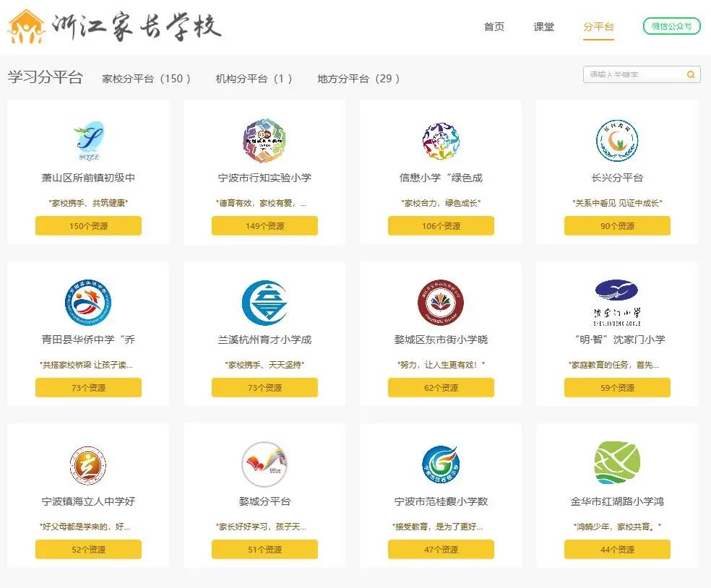This screenshot has height=588, width=711.
Task: Click 兰溪杭州育才小学 teal logo
Action: click(264, 303)
